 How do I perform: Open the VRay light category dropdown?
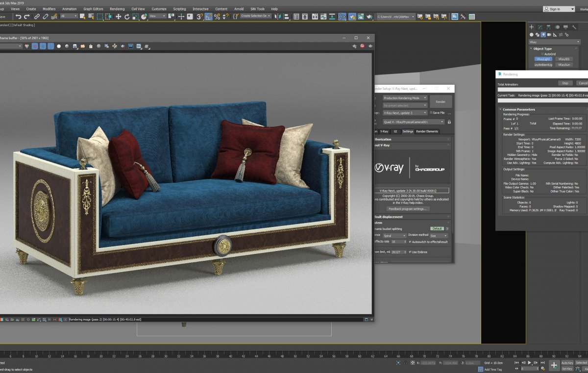click(554, 42)
